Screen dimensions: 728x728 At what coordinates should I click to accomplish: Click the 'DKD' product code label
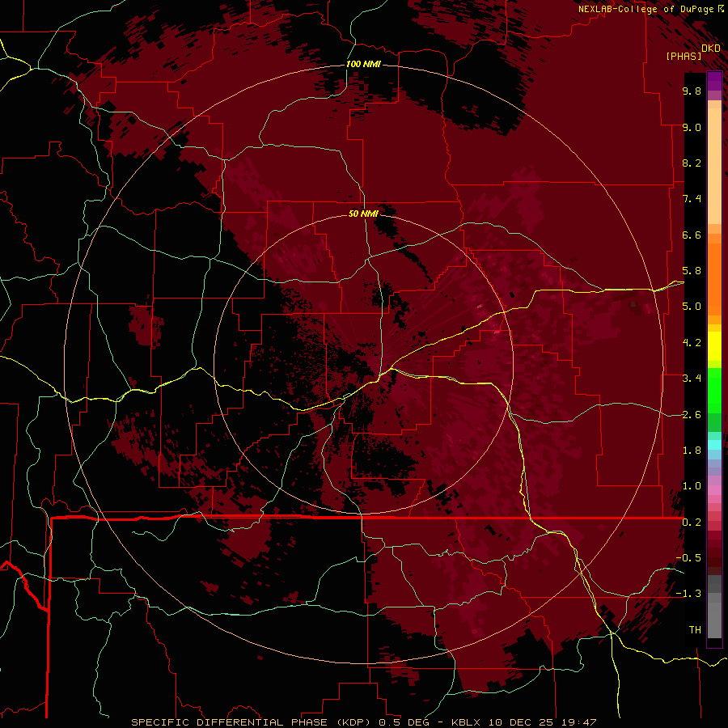(x=711, y=48)
